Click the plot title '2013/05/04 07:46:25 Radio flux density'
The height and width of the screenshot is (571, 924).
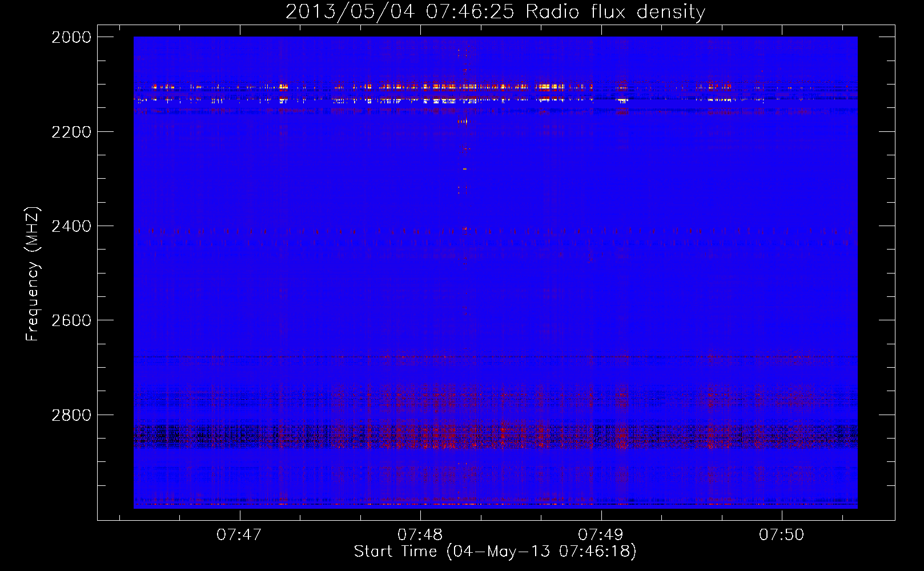pos(495,11)
